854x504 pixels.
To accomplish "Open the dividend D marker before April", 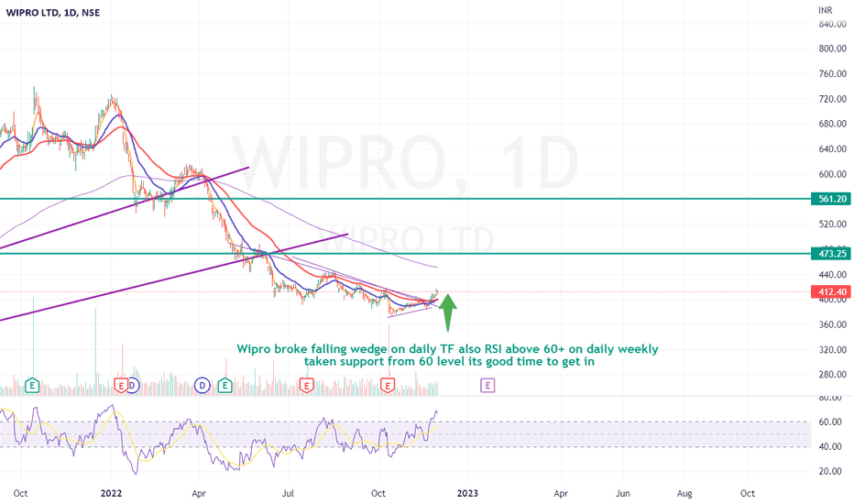I will tap(203, 386).
